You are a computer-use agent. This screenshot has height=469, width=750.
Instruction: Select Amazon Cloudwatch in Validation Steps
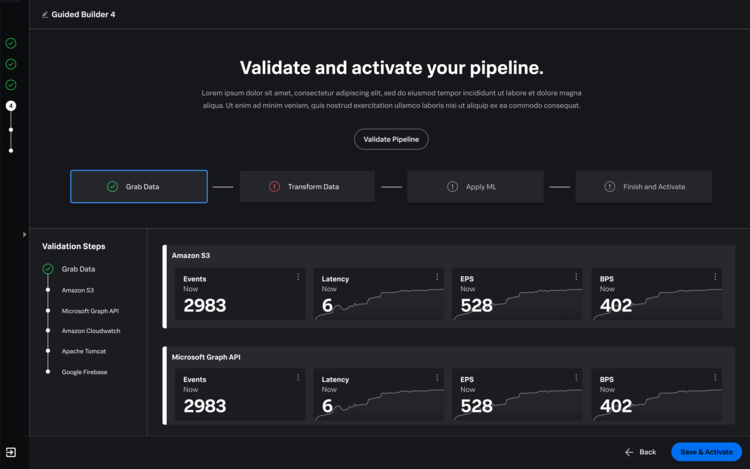click(91, 331)
